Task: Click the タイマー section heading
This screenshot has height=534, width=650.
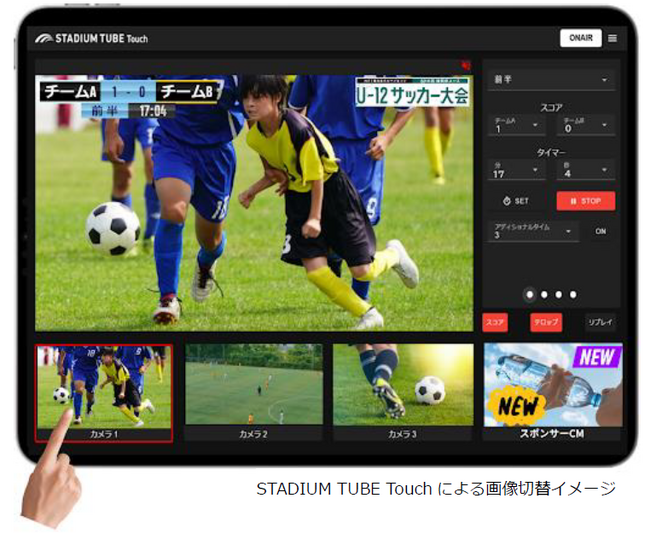Action: pyautogui.click(x=551, y=153)
